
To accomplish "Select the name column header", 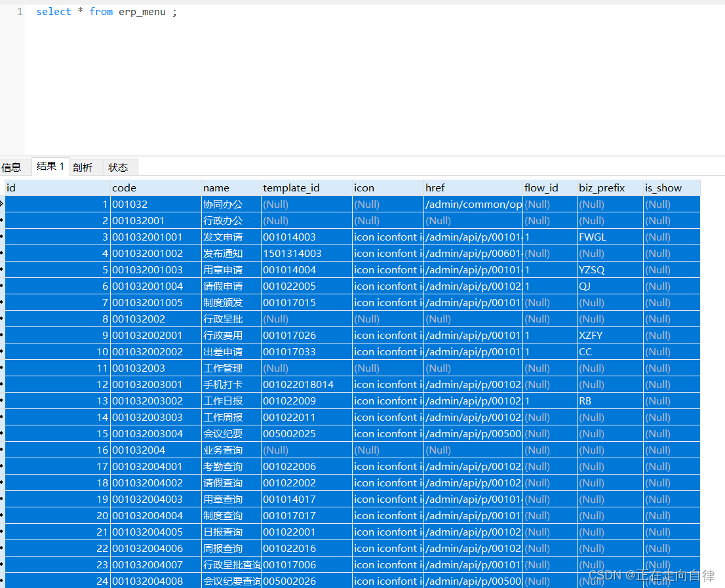I will tap(231, 187).
